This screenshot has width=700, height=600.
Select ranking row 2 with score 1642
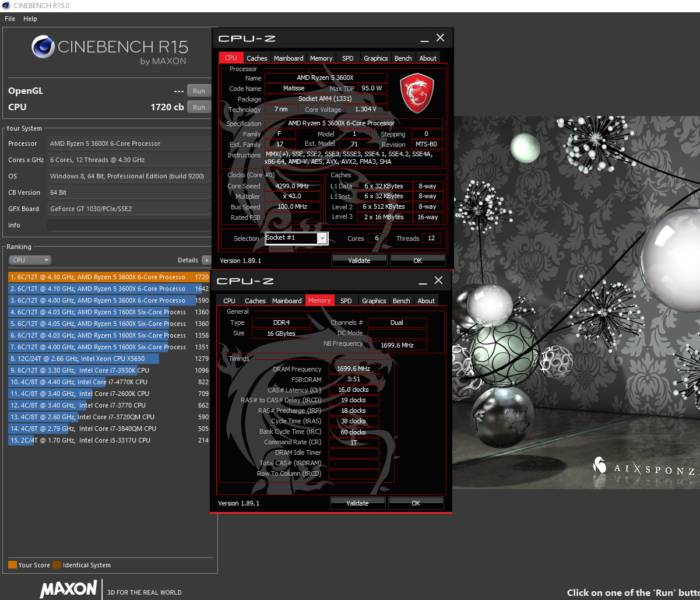click(109, 289)
